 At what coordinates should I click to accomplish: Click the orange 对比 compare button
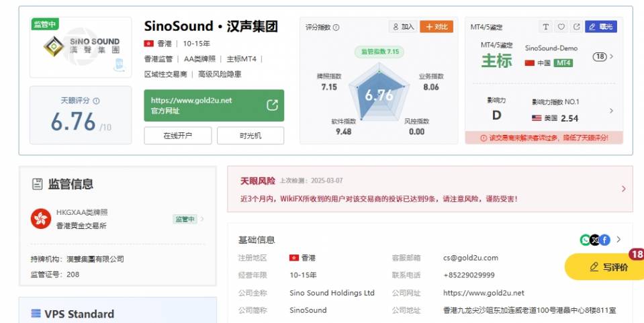(436, 27)
